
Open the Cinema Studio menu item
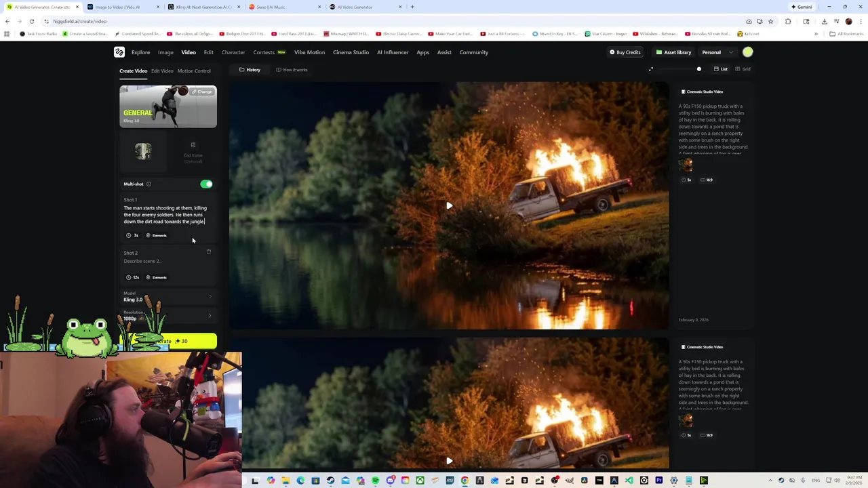351,52
